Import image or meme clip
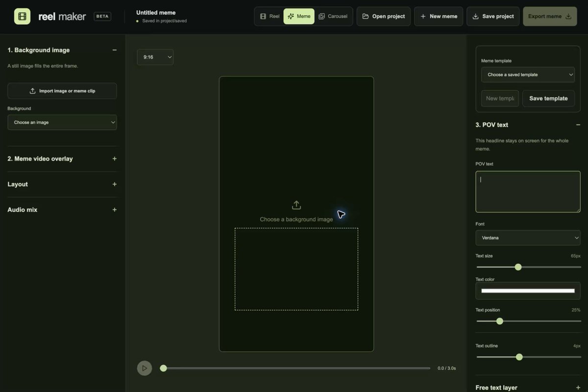The height and width of the screenshot is (392, 588). click(x=62, y=91)
